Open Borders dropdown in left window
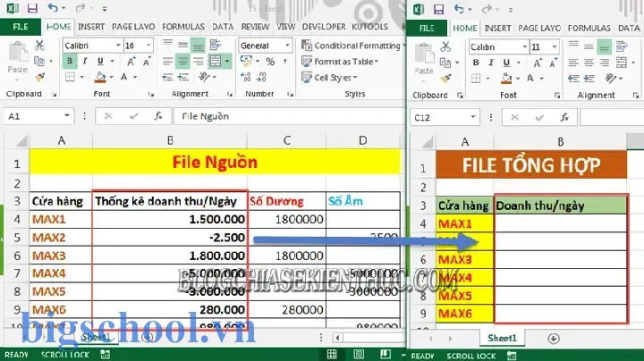 [x=81, y=77]
